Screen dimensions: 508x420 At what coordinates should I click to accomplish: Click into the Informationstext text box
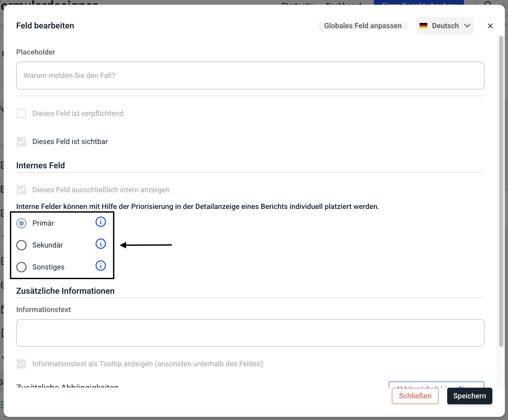(250, 333)
